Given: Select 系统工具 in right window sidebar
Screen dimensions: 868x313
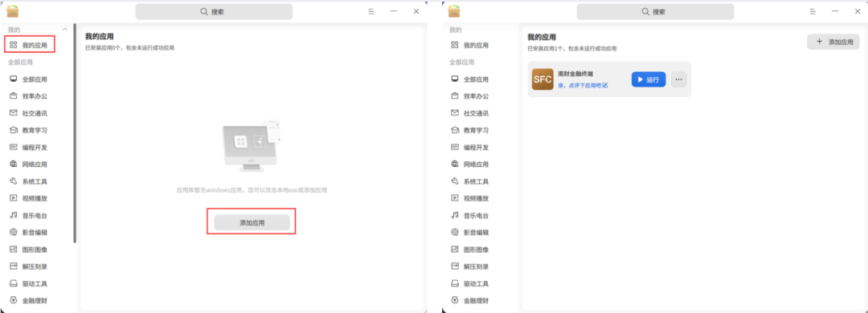Looking at the screenshot, I should point(470,181).
